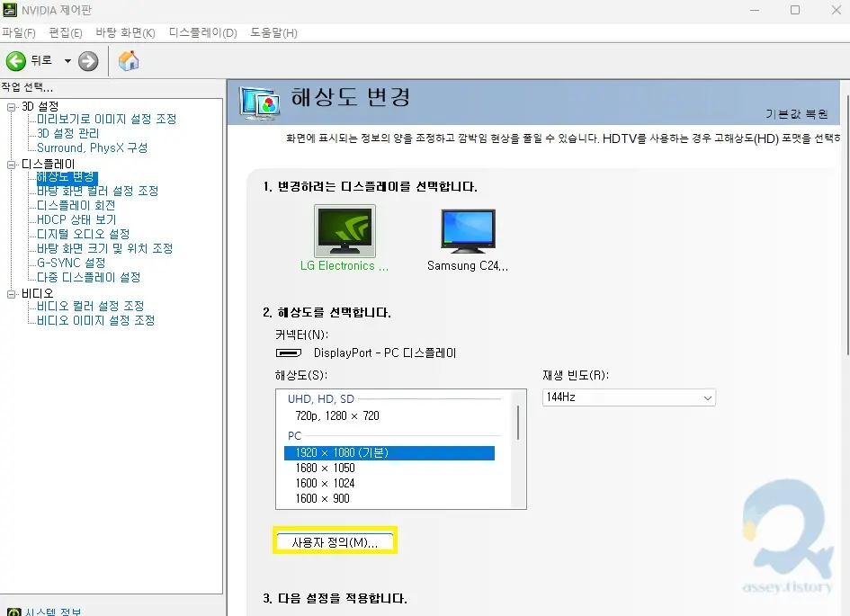
Task: Click the 디스플레이 tree category label
Action: (x=49, y=165)
